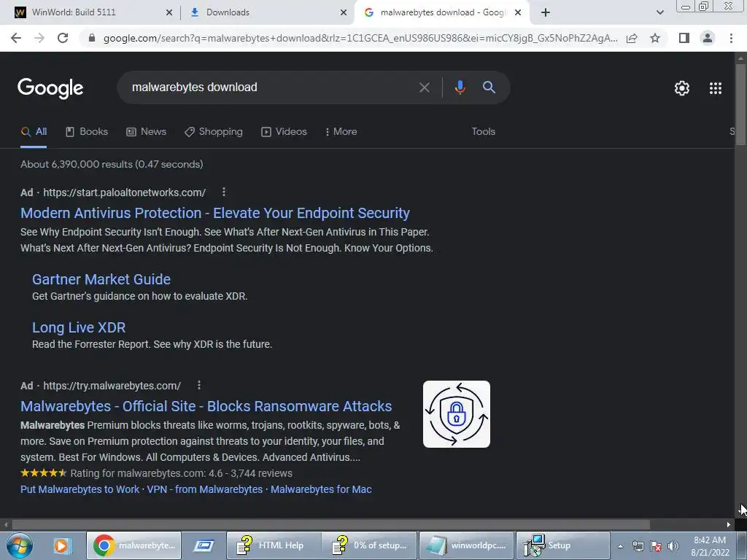
Task: Click the horizontal scrollbar thumb
Action: [330, 525]
